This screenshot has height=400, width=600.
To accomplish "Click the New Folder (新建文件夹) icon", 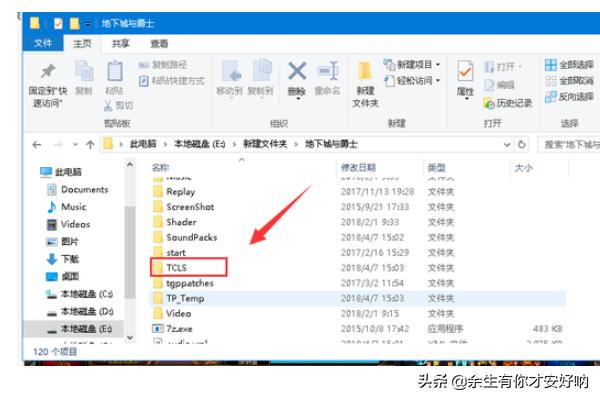I will 365,72.
